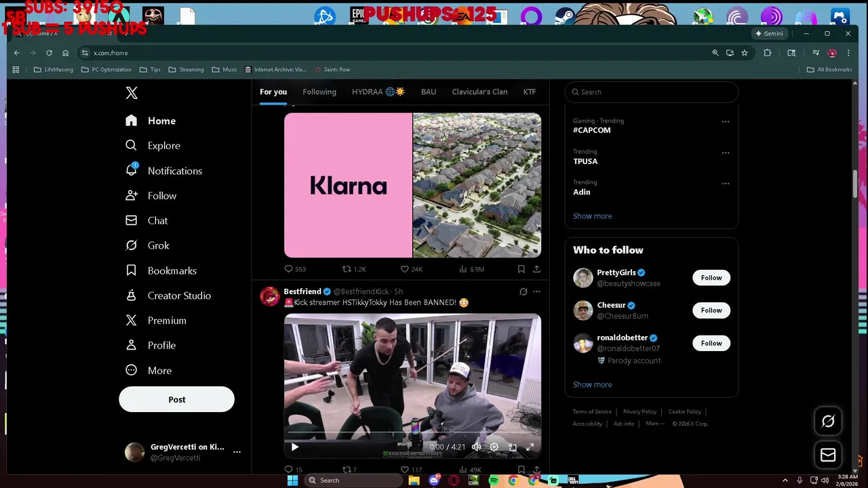Share the Klarna post
This screenshot has width=868, height=488.
point(536,269)
